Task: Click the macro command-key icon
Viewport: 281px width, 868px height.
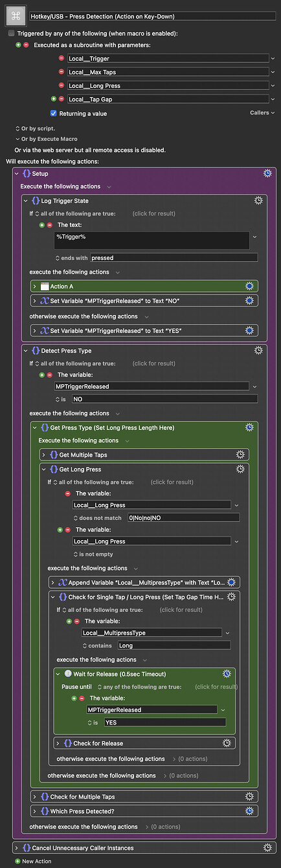Action: 16,16
